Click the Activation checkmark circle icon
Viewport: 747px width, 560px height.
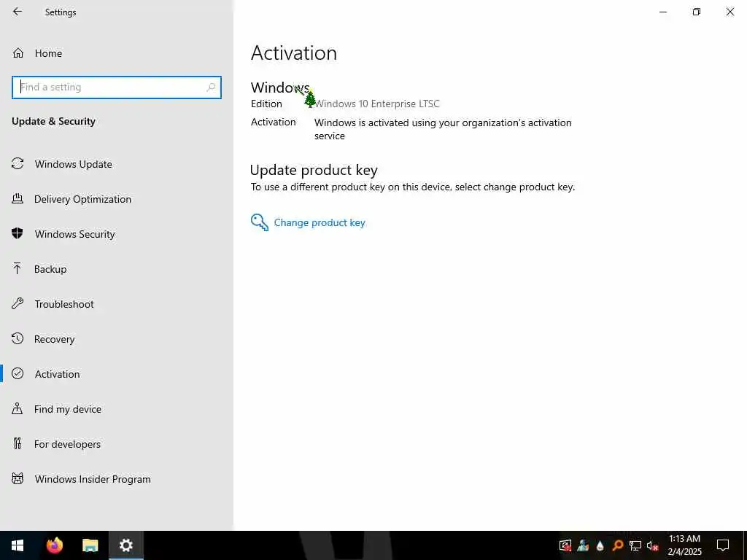tap(18, 373)
